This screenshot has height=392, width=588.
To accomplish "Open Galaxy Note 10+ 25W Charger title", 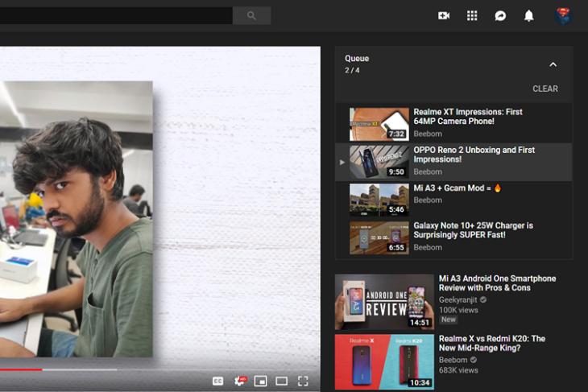I will tap(473, 230).
